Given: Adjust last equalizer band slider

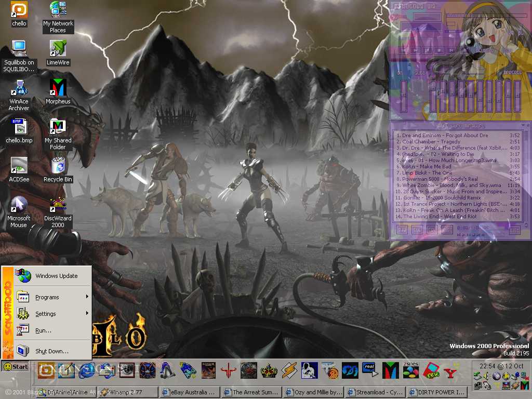Looking at the screenshot, I should tap(517, 96).
